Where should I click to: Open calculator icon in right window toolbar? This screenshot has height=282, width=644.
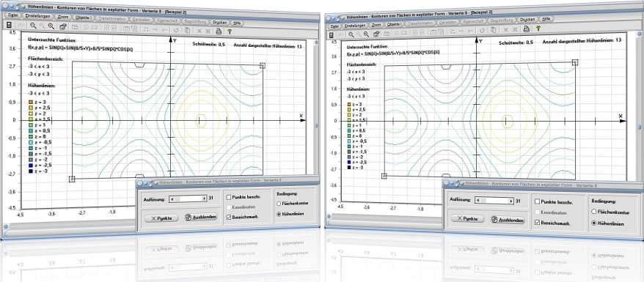tap(332, 35)
